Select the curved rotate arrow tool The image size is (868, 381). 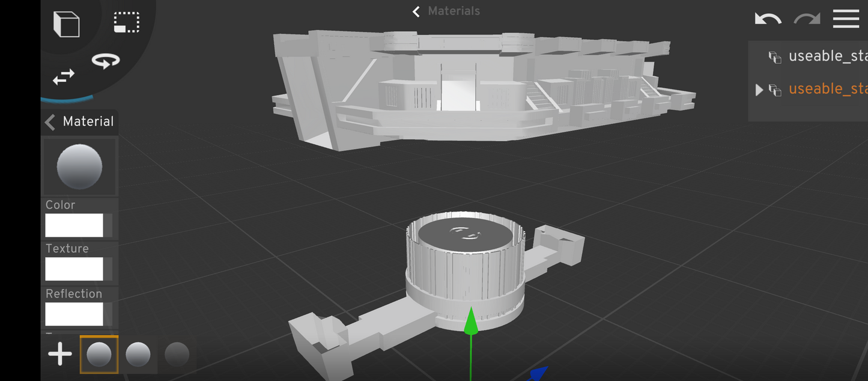[x=106, y=61]
